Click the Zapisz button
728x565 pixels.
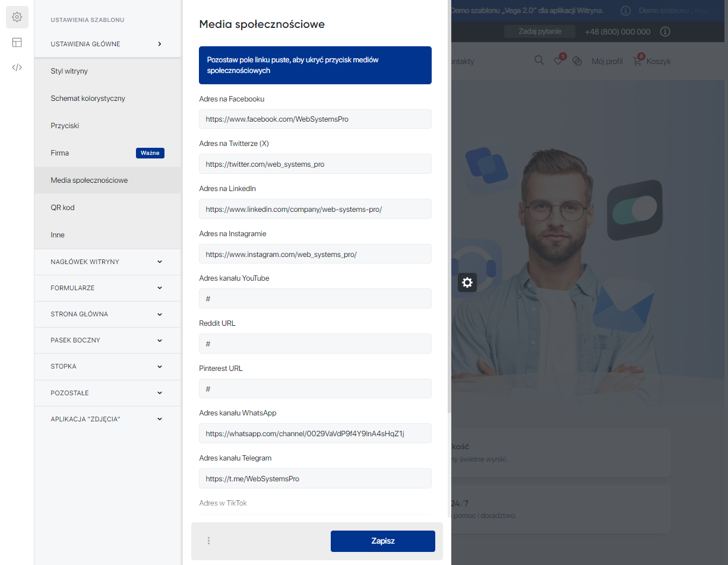coord(382,541)
